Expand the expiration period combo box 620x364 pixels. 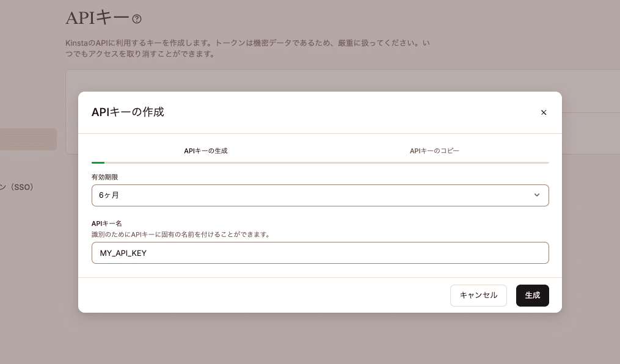point(319,195)
